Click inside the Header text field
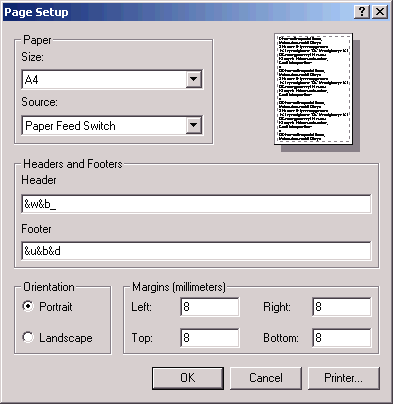 tap(196, 204)
